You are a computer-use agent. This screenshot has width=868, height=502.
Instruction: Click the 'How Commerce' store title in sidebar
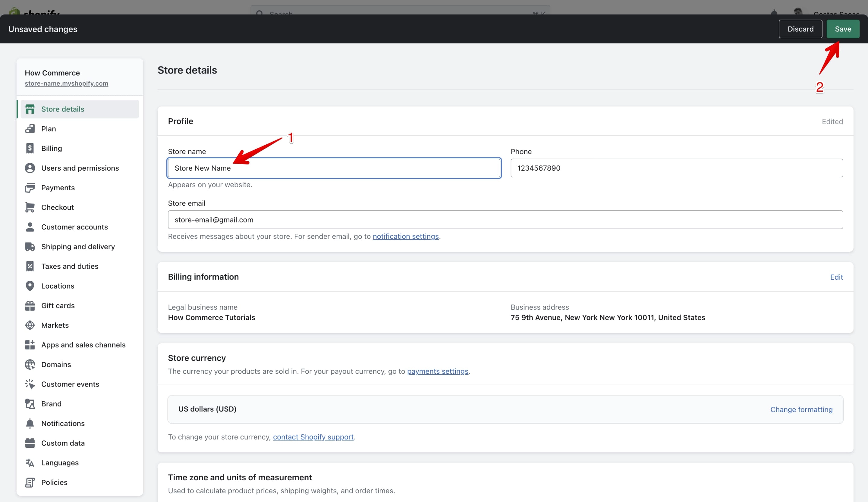(52, 73)
